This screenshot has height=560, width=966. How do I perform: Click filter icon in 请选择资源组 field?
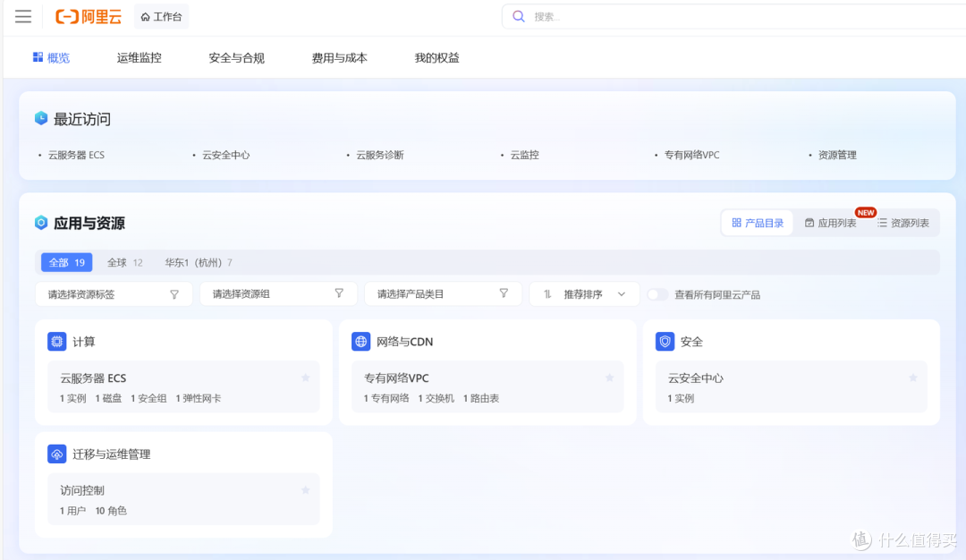click(x=339, y=293)
